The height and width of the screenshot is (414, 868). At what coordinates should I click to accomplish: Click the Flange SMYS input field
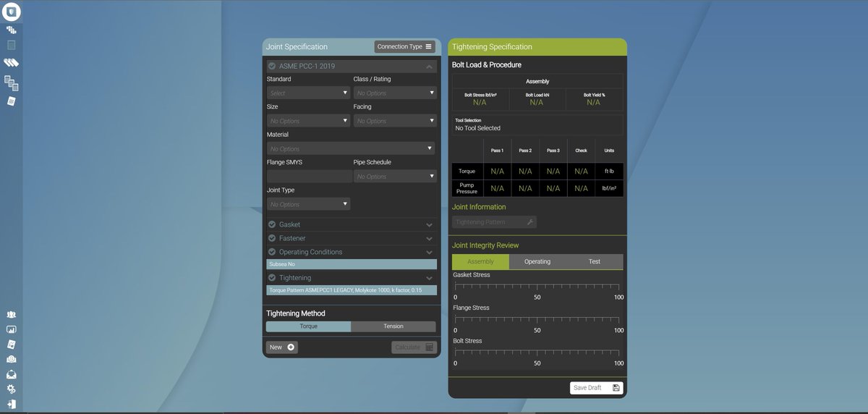[x=309, y=176]
